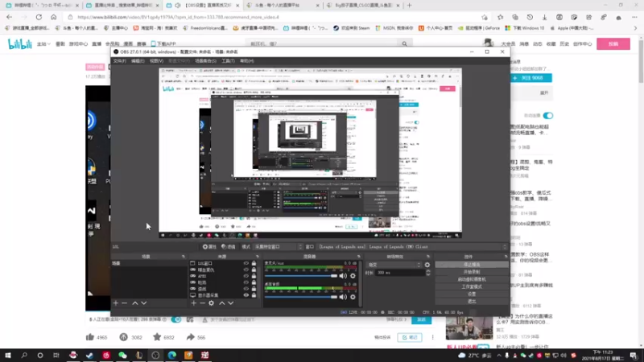
Task: Open OBS 编辑(E) menu
Action: (138, 61)
